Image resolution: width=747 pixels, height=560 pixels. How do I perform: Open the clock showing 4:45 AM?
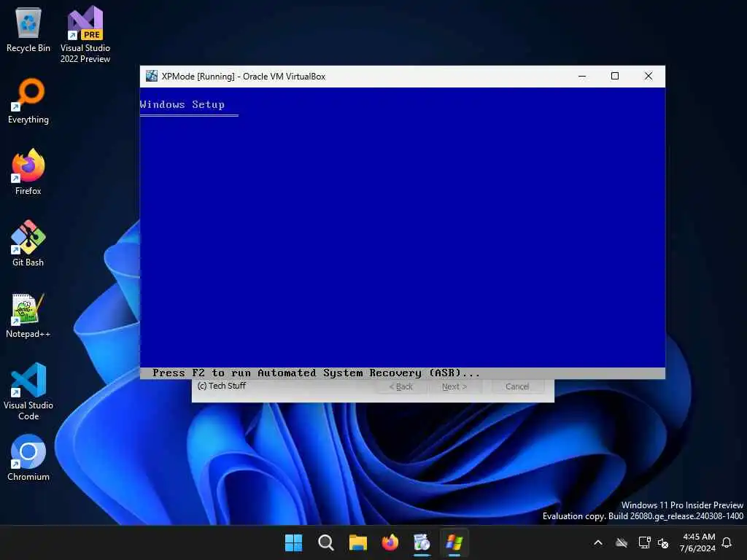click(x=698, y=542)
